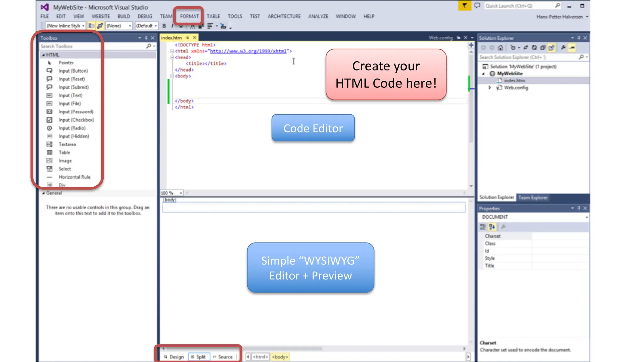Viewport: 644px width, 362px height.
Task: Switch to the Team Explorer tab
Action: pos(533,198)
